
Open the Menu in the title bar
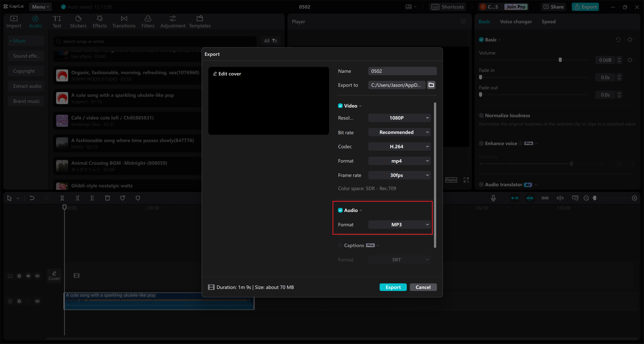click(40, 7)
